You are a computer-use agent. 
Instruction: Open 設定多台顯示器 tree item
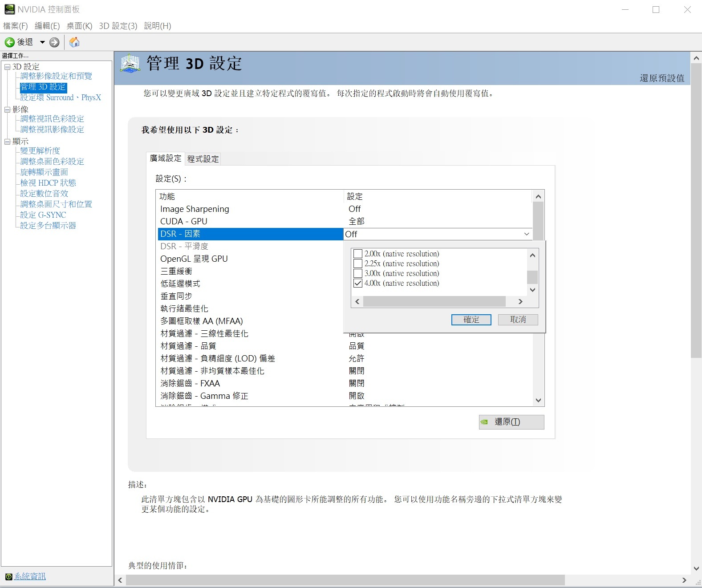click(x=48, y=226)
